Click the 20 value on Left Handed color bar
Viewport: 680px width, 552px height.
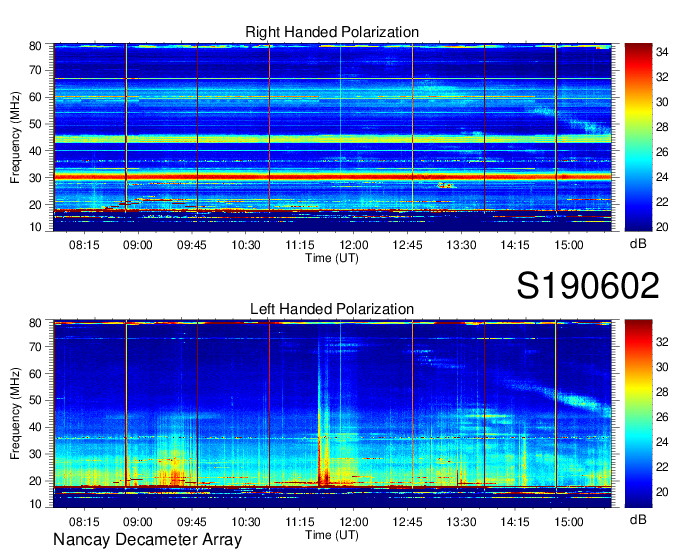[662, 492]
